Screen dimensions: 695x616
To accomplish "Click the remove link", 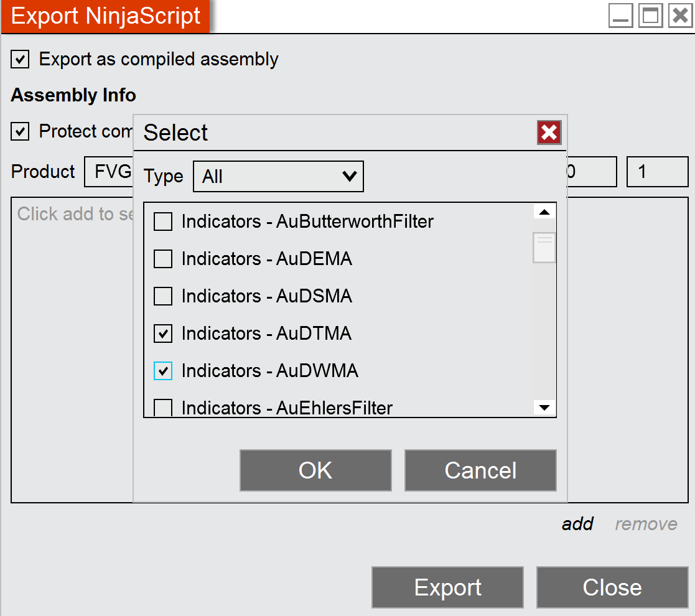I will pos(646,524).
